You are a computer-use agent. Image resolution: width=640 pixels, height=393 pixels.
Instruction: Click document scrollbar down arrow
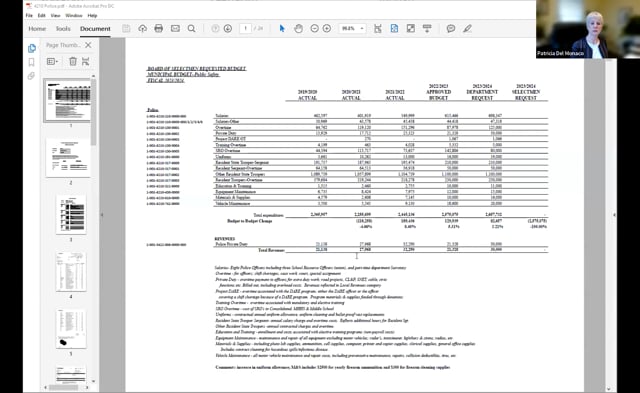609,389
